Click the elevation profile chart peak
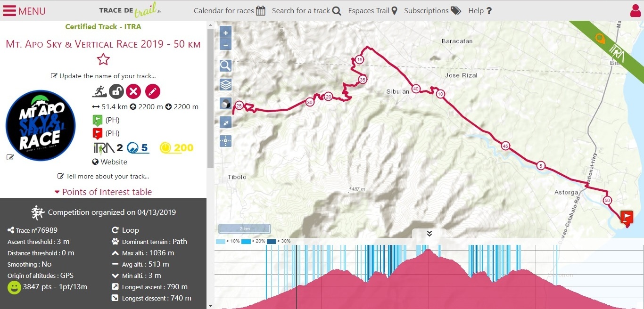This screenshot has height=309, width=644. click(x=429, y=251)
